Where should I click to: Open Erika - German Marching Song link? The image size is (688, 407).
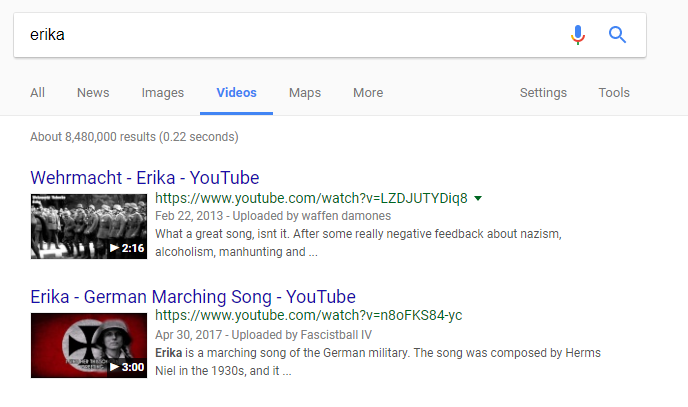[x=193, y=297]
